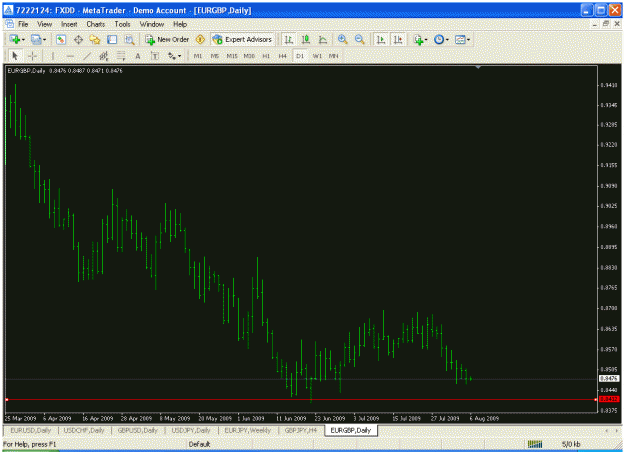Image resolution: width=625 pixels, height=452 pixels.
Task: Switch to the EURUSD,Daily chart tab
Action: [31, 430]
